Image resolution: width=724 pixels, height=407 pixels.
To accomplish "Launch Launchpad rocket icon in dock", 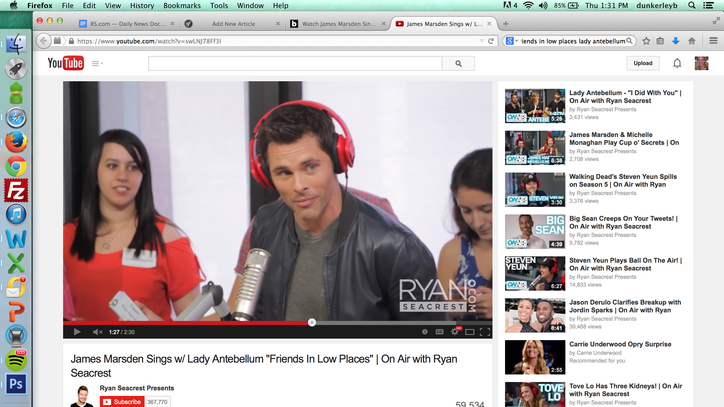I will 16,69.
